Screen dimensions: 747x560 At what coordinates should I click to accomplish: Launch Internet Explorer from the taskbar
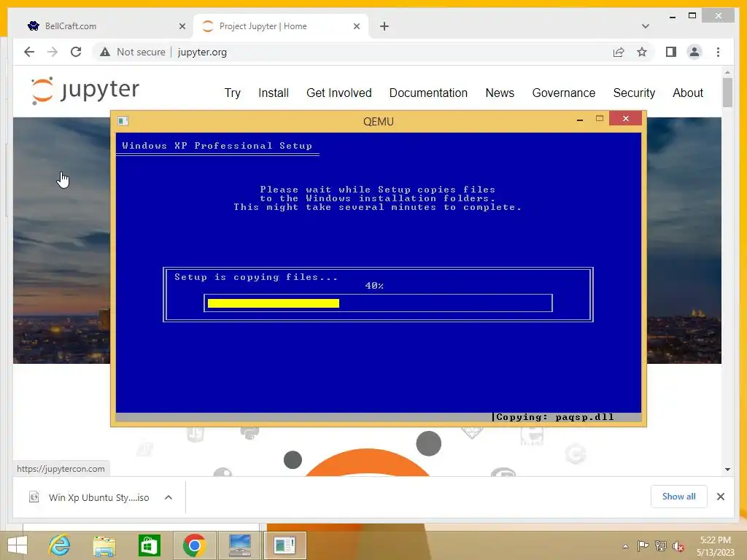[x=60, y=545]
